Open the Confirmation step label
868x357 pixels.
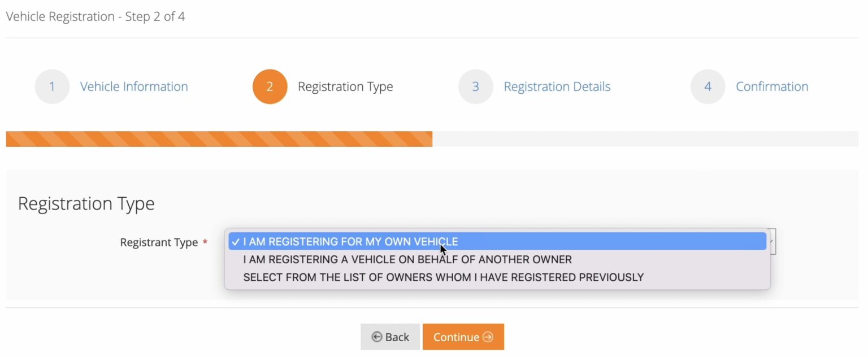[x=772, y=86]
